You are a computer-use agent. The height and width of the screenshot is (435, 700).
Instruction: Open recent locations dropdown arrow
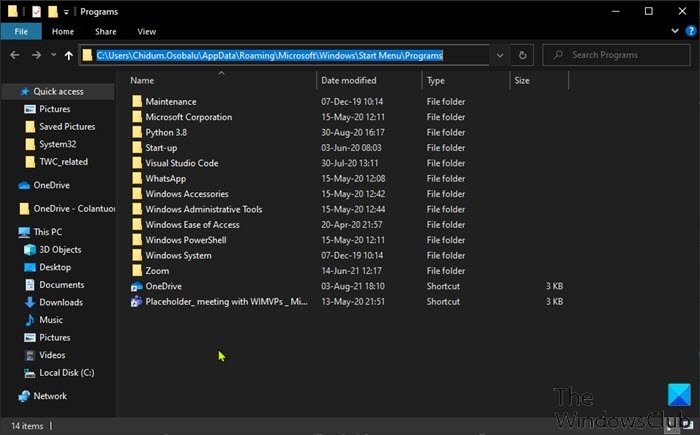point(53,55)
